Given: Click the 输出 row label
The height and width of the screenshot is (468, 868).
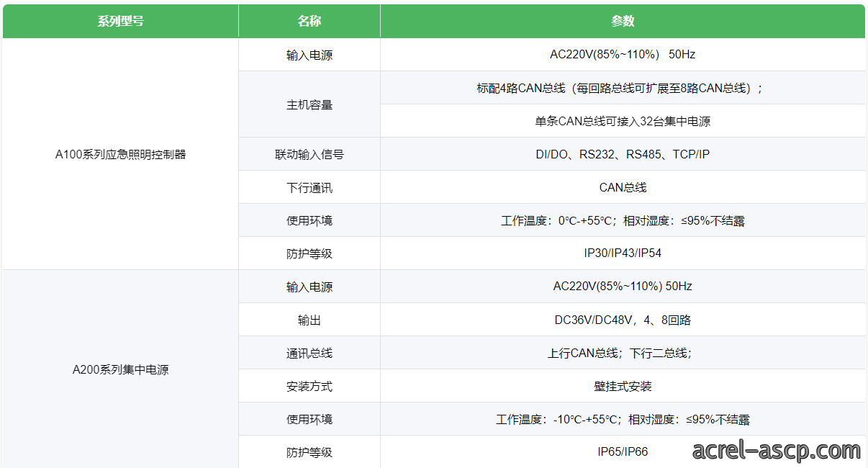Looking at the screenshot, I should (309, 320).
